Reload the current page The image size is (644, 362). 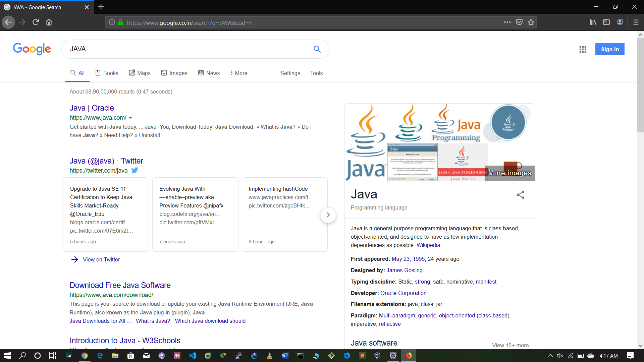[36, 22]
